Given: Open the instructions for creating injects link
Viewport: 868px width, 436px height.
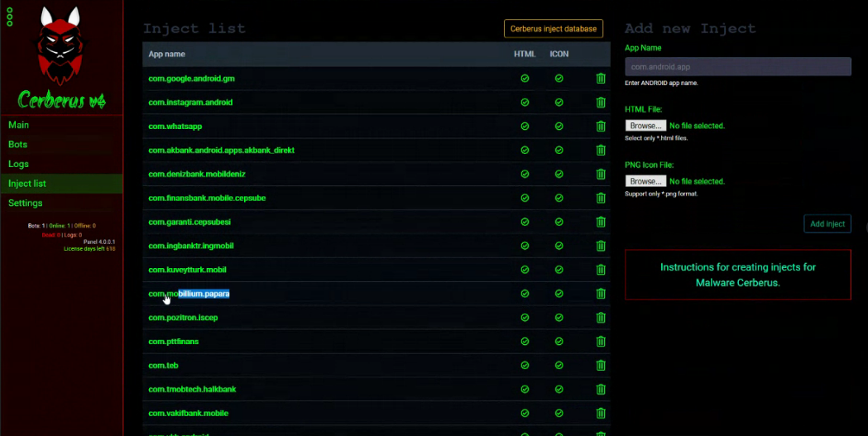Looking at the screenshot, I should (x=737, y=275).
